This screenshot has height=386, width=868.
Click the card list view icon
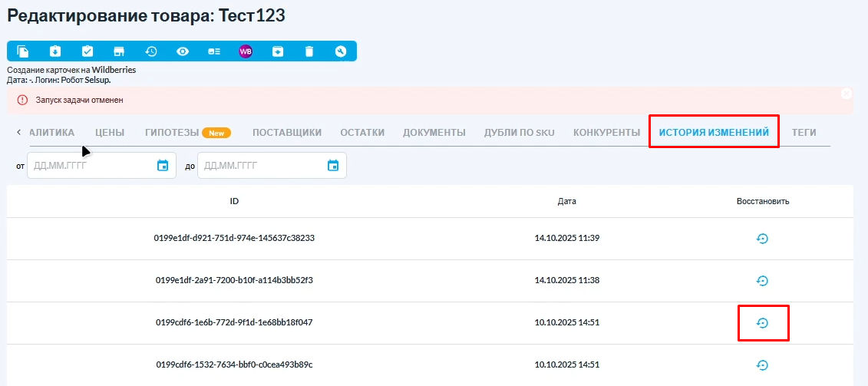click(214, 51)
